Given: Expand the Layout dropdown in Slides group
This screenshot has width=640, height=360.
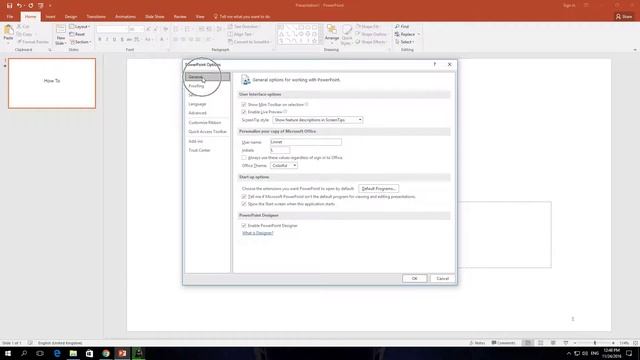Looking at the screenshot, I should click(80, 27).
